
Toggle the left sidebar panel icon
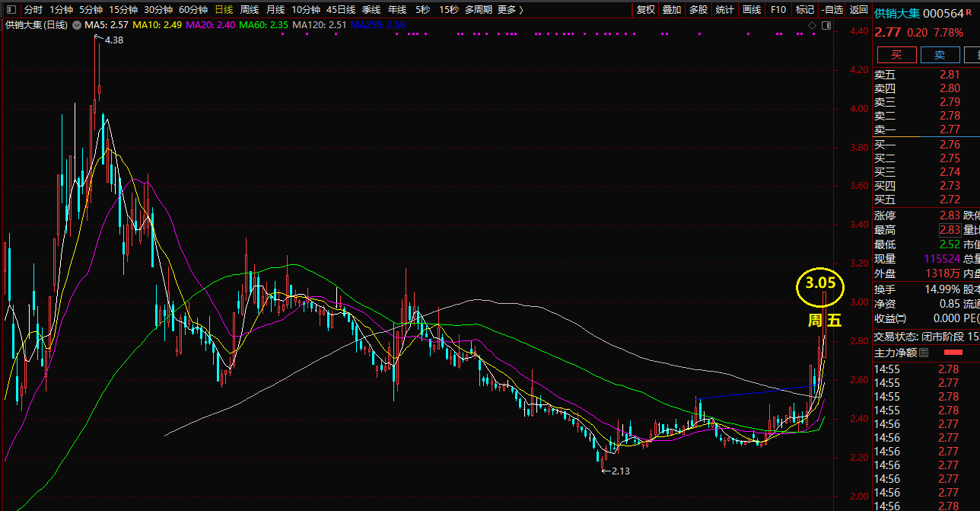pyautogui.click(x=11, y=10)
